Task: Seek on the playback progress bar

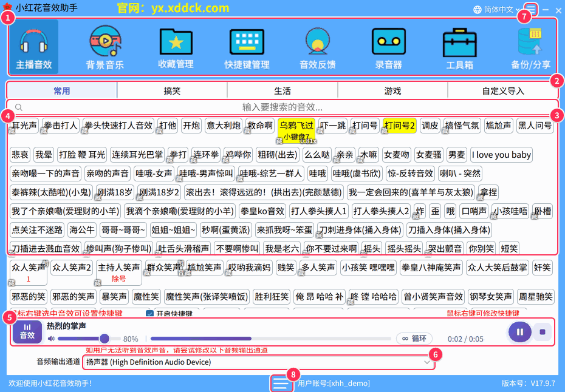Action: [x=270, y=339]
